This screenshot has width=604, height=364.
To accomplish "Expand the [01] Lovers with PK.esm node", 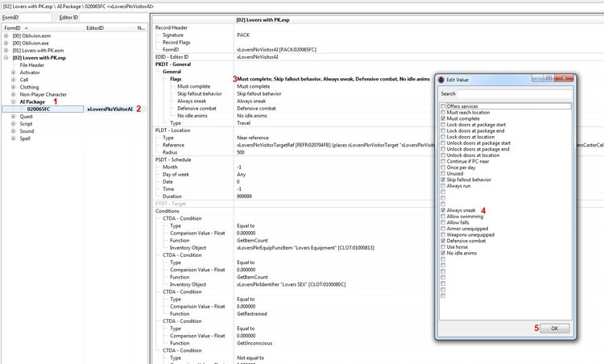I will click(6, 51).
